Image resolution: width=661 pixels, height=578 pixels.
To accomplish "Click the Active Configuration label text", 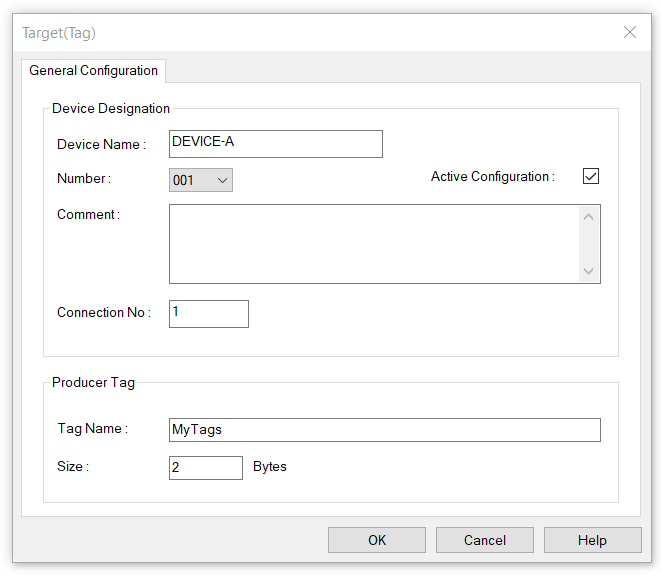I will [492, 176].
